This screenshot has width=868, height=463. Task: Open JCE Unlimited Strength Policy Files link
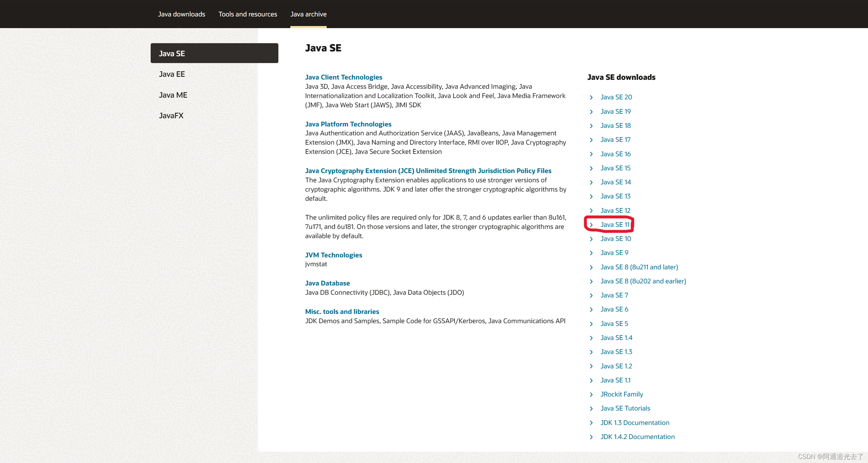428,171
